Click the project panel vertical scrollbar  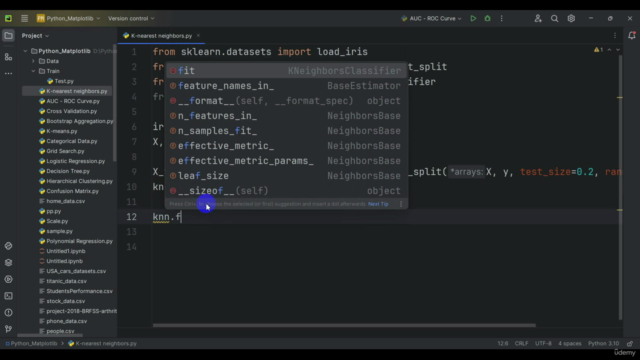115,102
